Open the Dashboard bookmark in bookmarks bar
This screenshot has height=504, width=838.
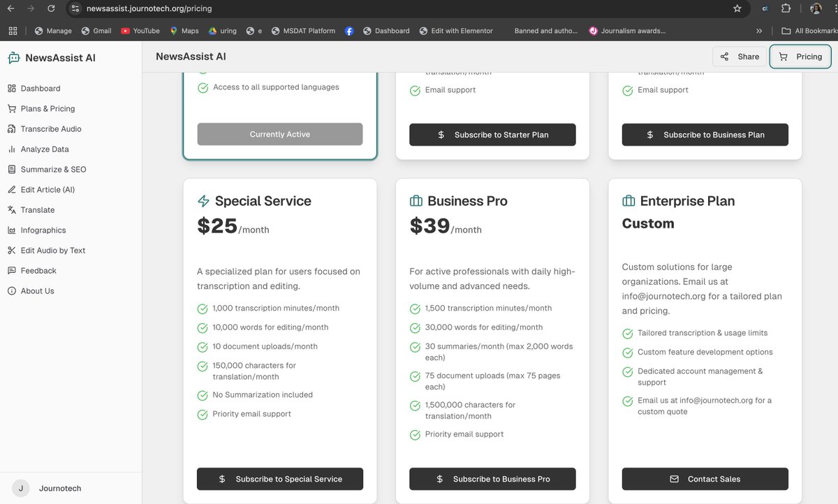click(x=386, y=31)
